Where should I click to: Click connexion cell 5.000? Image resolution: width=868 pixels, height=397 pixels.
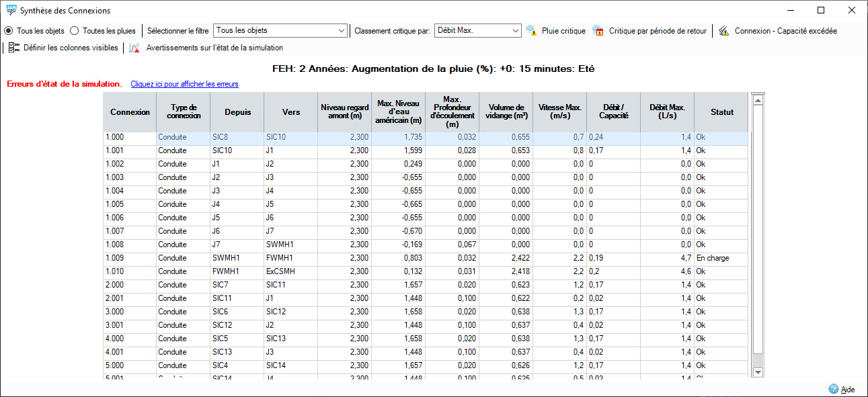(130, 365)
